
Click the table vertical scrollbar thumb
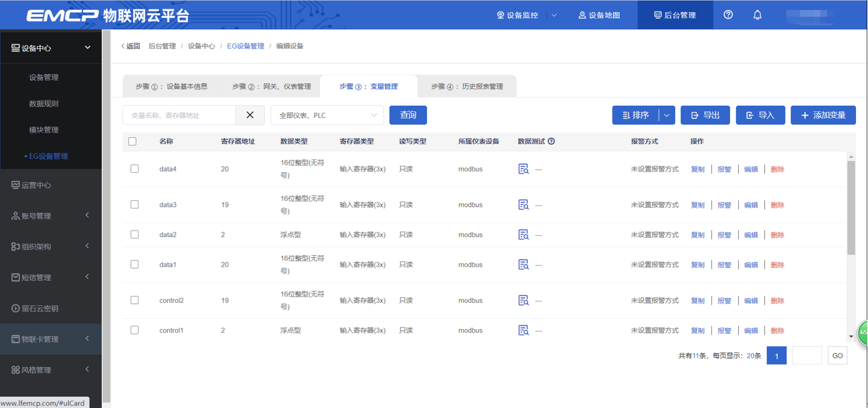851,208
